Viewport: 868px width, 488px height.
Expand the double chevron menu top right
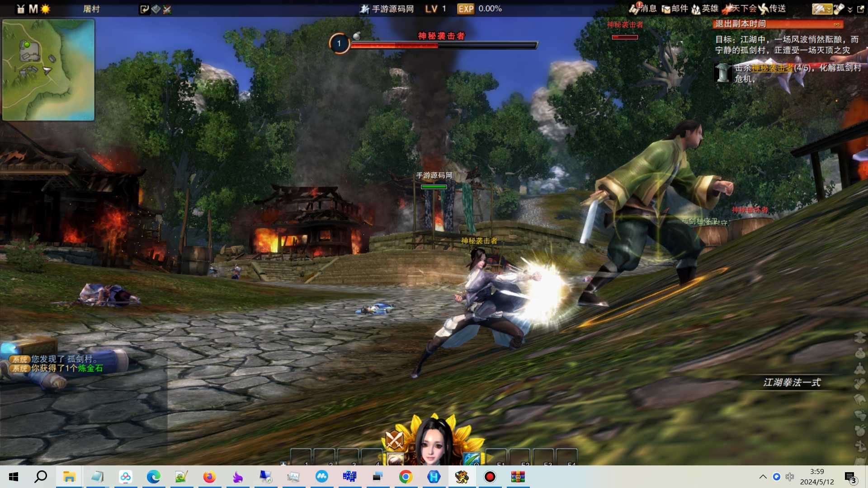850,9
